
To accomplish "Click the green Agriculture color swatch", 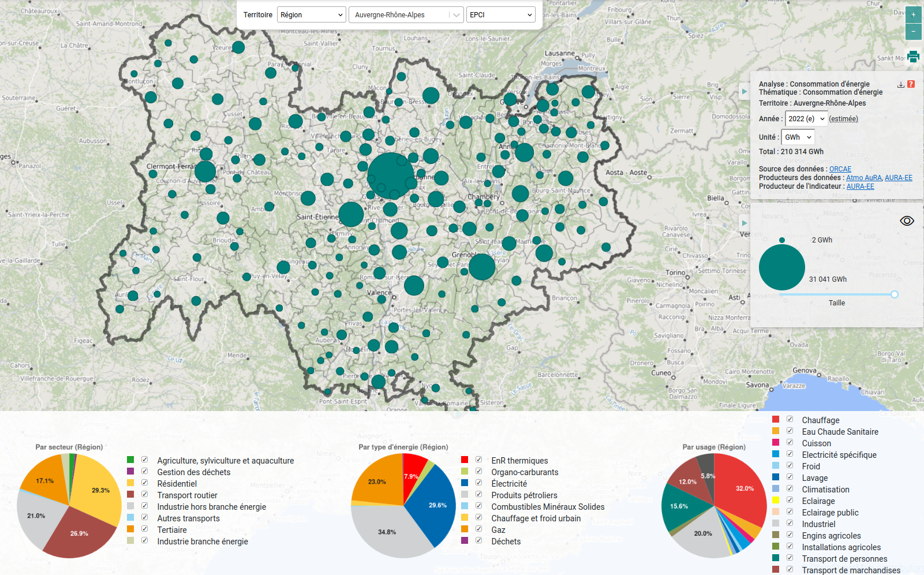I will [130, 460].
